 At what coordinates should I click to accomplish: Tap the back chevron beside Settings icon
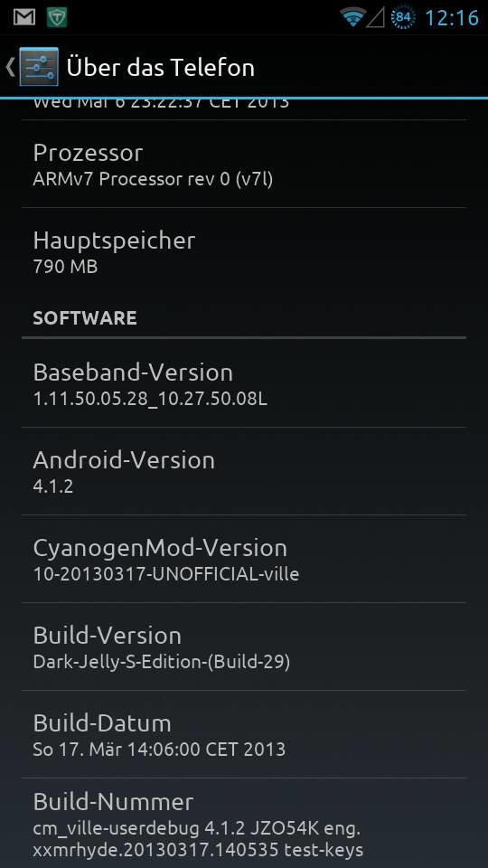pos(10,67)
